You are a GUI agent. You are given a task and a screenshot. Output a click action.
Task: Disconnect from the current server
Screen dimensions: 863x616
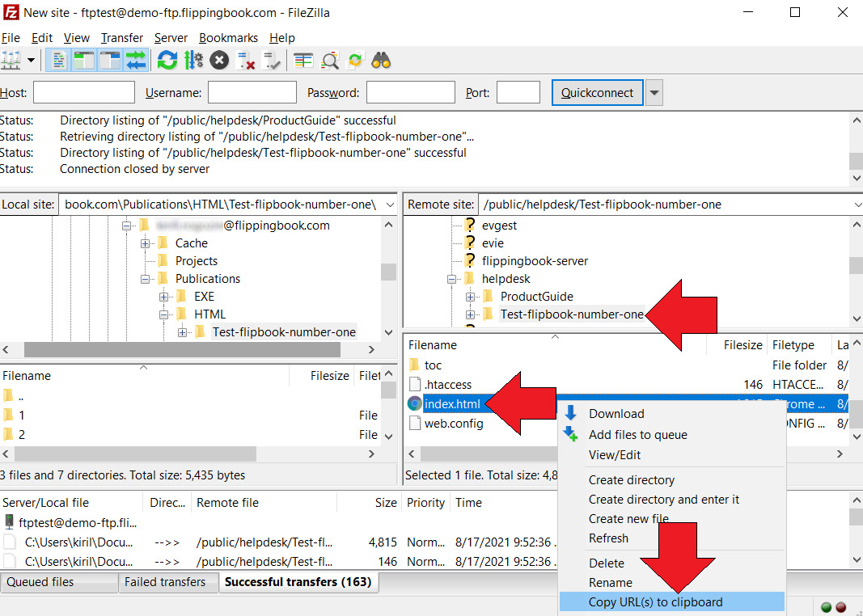[x=245, y=61]
